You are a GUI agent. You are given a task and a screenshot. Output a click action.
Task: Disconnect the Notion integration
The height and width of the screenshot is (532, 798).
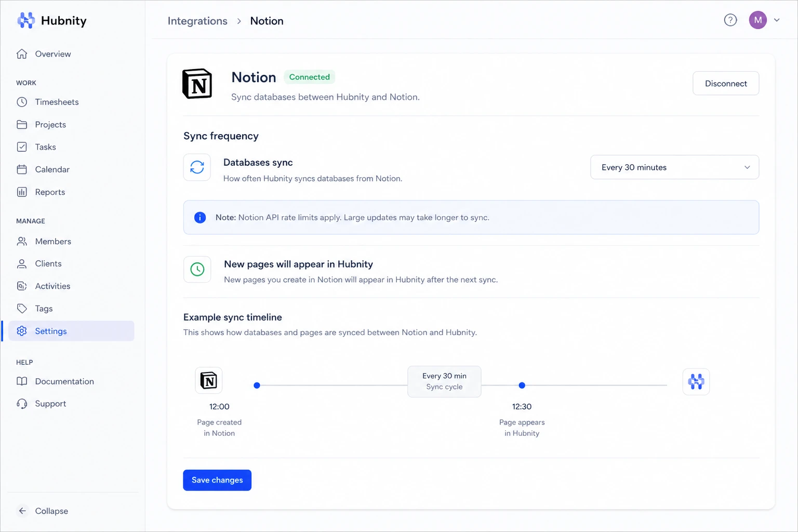click(726, 83)
